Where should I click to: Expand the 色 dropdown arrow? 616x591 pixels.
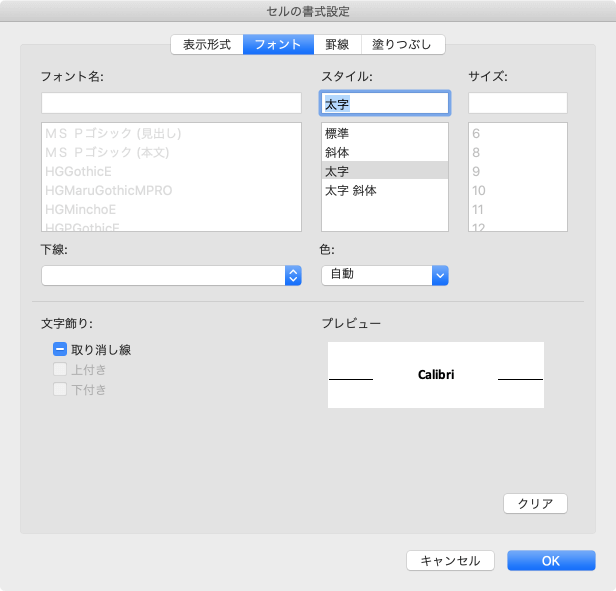tap(440, 276)
